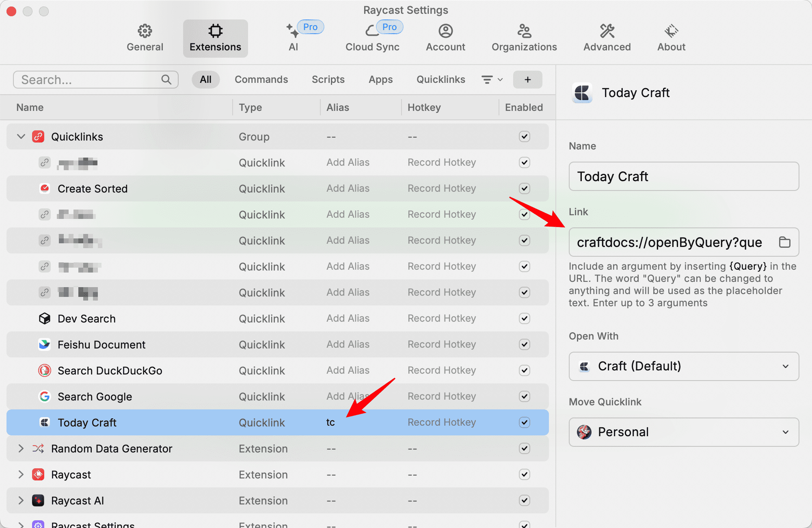Open the Advanced tools icon
812x528 pixels.
(607, 30)
